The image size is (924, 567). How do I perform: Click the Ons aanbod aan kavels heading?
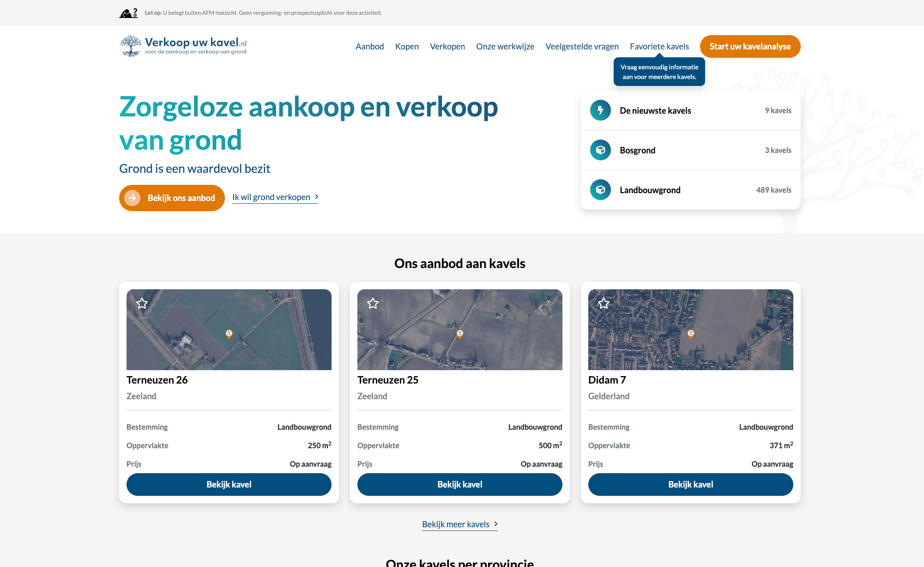click(x=460, y=263)
